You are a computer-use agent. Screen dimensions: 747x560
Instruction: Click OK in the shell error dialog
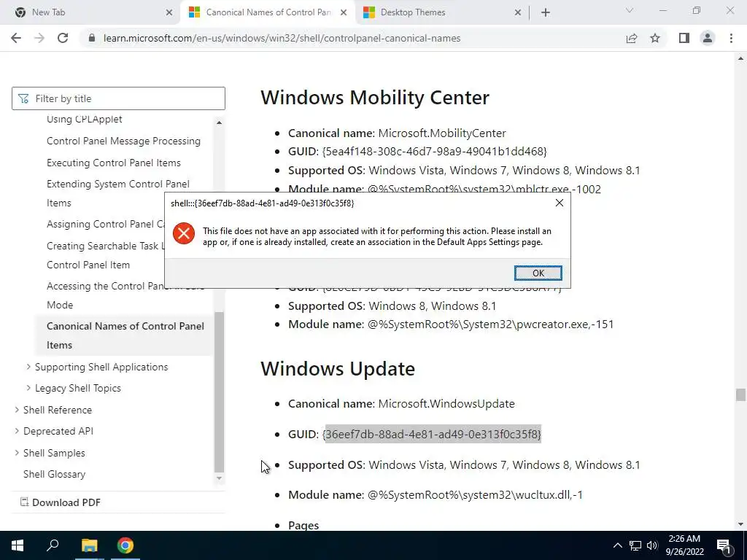point(538,273)
